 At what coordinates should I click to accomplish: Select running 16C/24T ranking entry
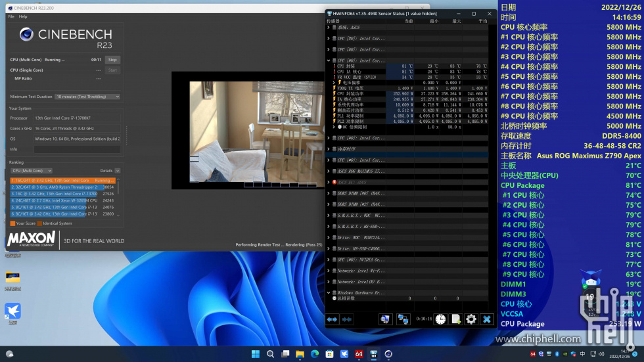click(63, 181)
